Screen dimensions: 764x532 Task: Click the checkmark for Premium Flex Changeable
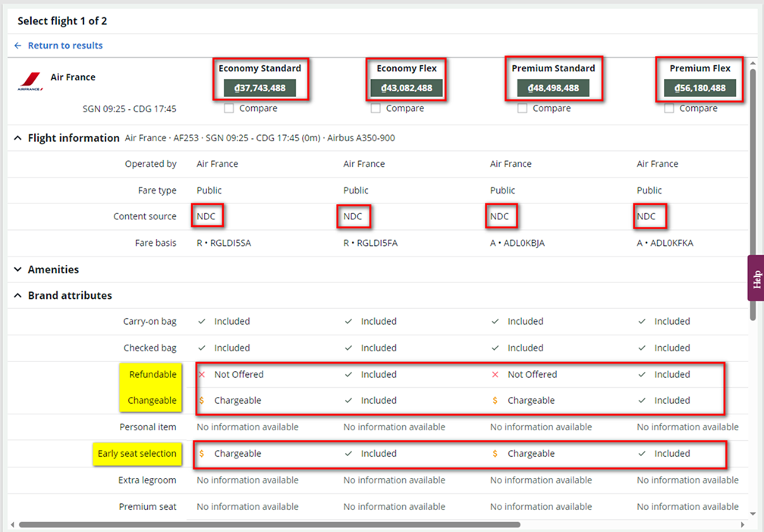[x=642, y=401]
